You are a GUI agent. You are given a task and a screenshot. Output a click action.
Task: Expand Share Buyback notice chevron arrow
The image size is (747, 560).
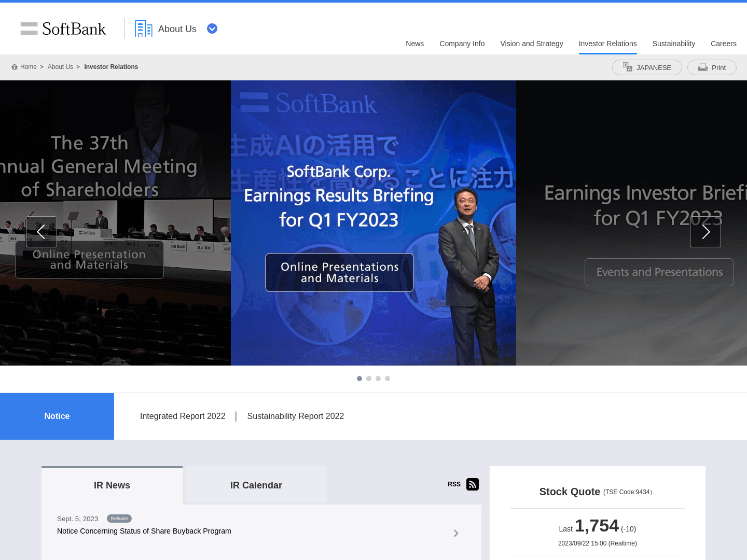(456, 533)
